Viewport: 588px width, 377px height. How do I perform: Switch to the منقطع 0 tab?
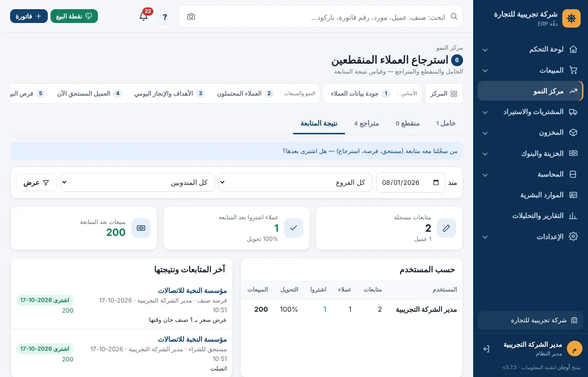pos(407,123)
